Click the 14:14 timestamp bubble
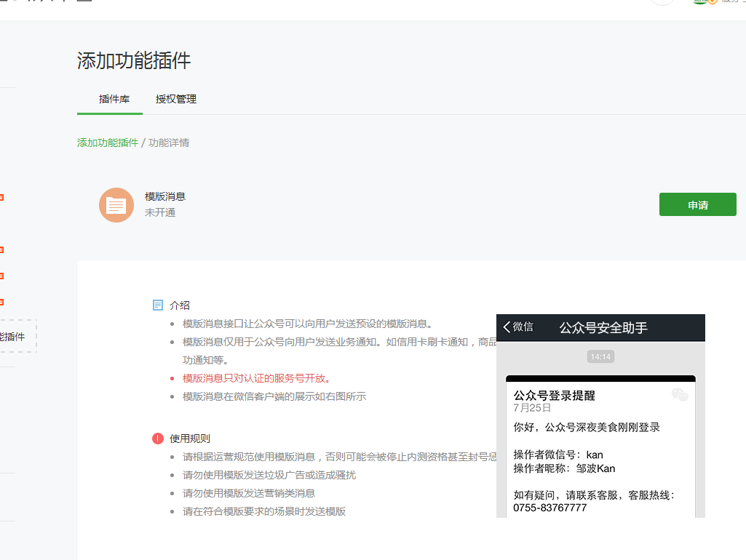746x560 pixels. click(x=600, y=356)
